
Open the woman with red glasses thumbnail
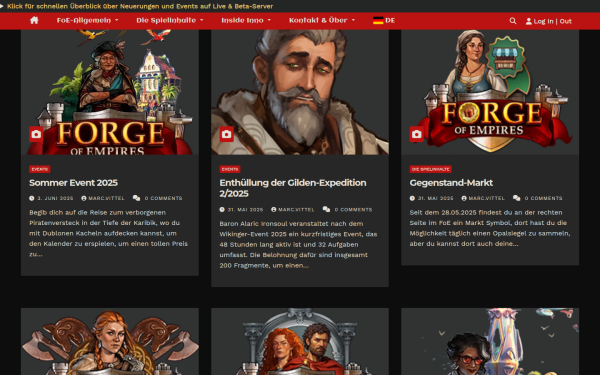coord(490,341)
